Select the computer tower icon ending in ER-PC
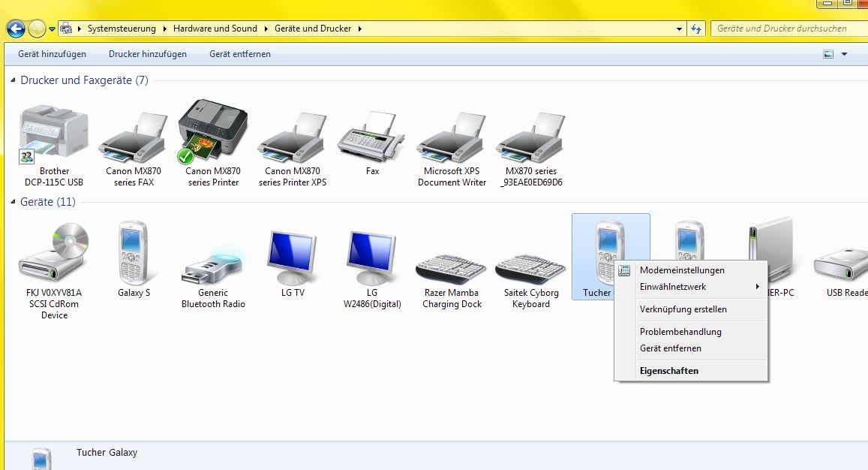The width and height of the screenshot is (868, 470). click(771, 240)
